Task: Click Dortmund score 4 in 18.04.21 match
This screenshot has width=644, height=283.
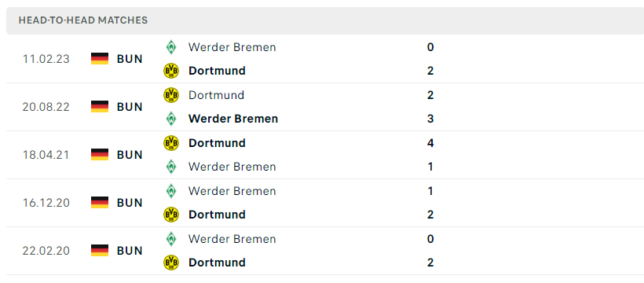Action: tap(430, 143)
